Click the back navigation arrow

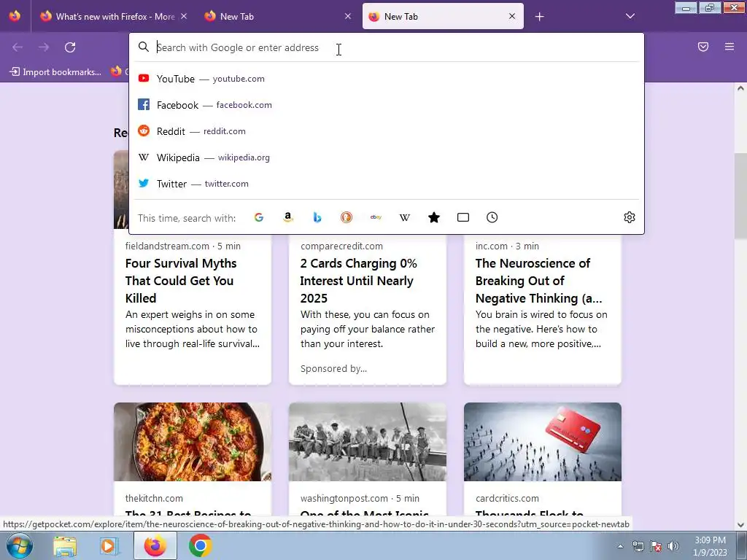coord(18,47)
